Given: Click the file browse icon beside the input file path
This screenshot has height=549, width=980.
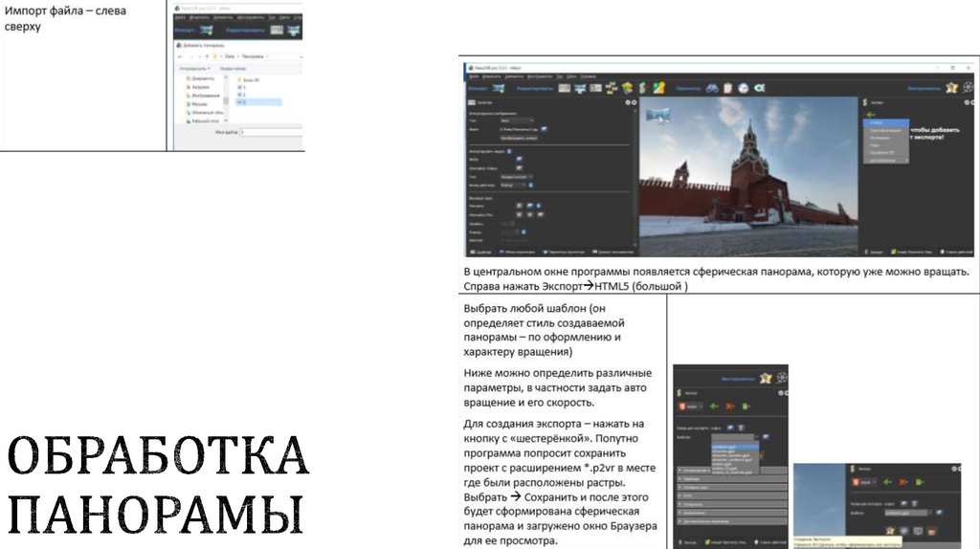Looking at the screenshot, I should point(544,129).
